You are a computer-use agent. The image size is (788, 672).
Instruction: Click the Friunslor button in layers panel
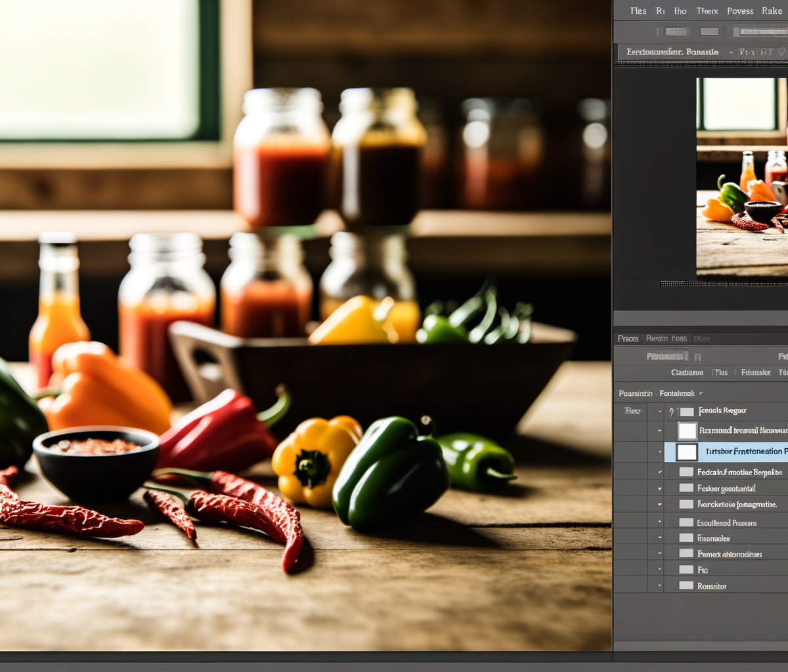tap(755, 373)
